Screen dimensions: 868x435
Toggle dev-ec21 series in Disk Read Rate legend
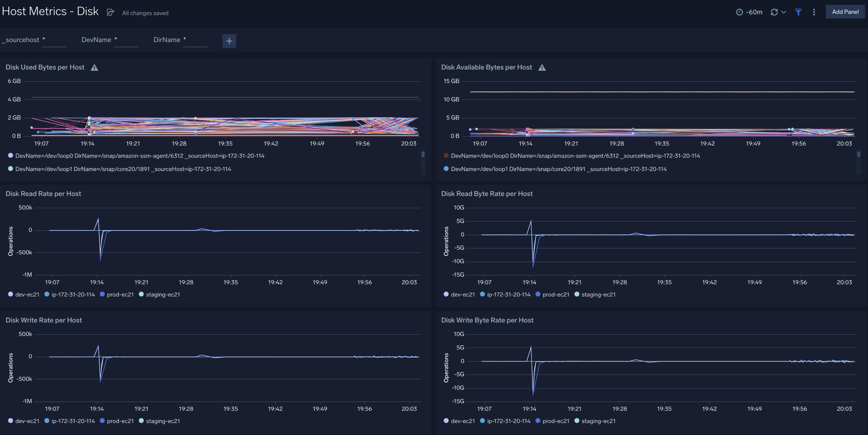tap(27, 294)
